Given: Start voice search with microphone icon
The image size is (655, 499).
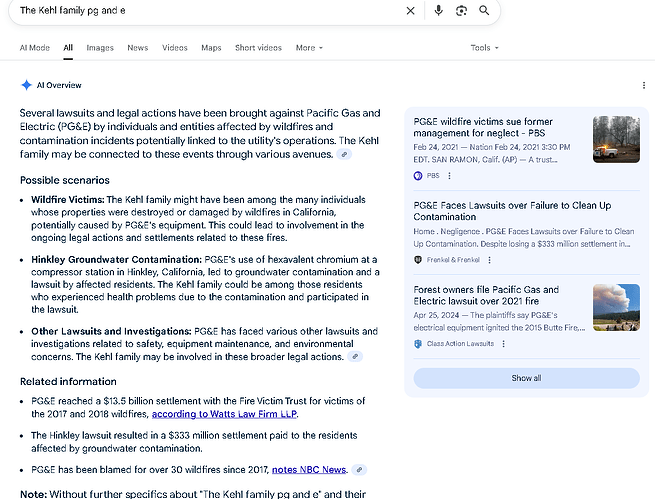Looking at the screenshot, I should (x=438, y=10).
